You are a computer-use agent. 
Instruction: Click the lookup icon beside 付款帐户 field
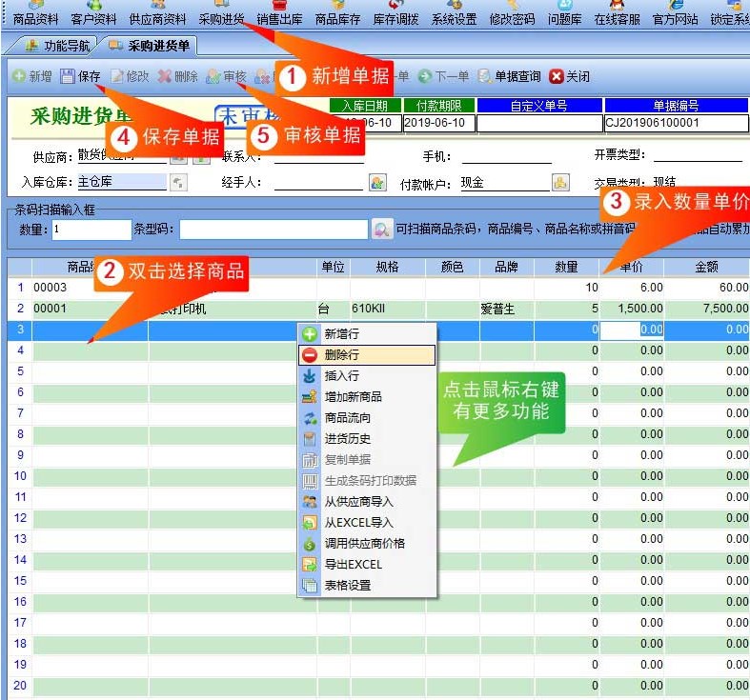[560, 183]
